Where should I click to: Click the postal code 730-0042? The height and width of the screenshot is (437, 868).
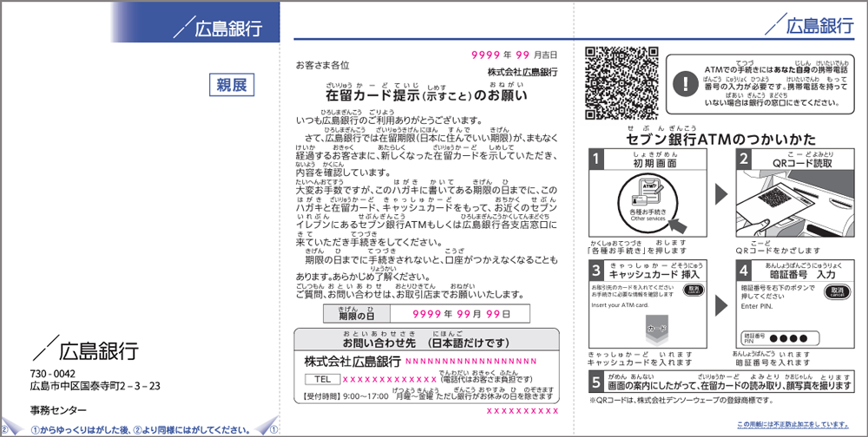coord(53,374)
